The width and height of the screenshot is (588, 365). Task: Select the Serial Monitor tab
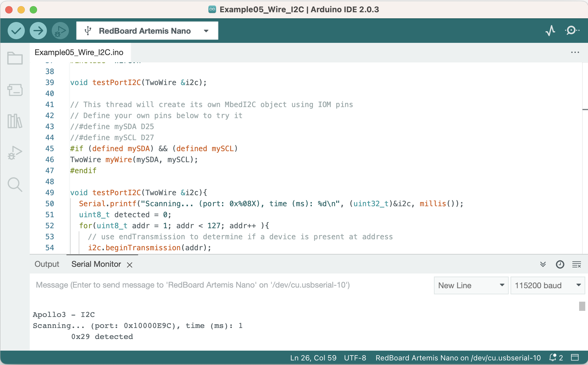tap(96, 264)
